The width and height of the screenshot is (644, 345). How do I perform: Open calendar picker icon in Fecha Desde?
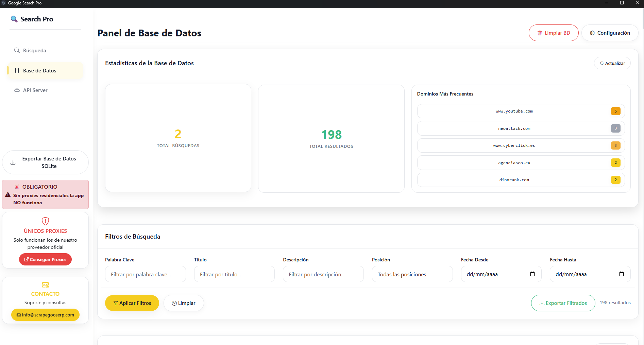pos(532,274)
